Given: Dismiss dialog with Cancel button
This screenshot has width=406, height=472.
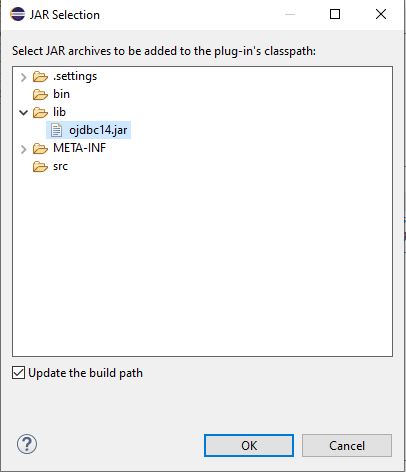Looking at the screenshot, I should tap(347, 445).
